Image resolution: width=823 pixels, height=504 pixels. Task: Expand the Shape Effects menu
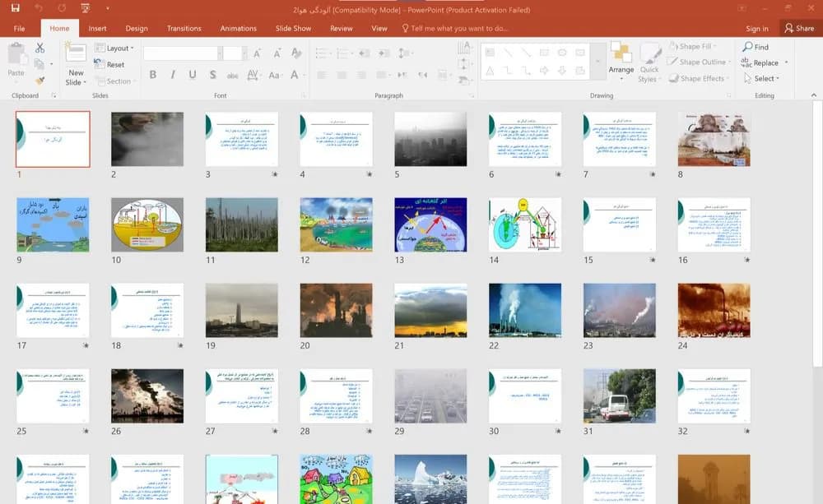pyautogui.click(x=699, y=78)
